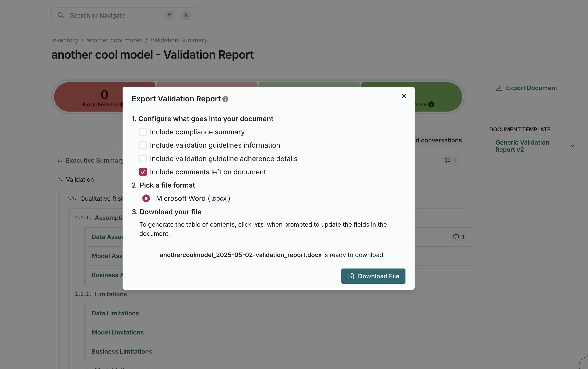Viewport: 588px width, 369px height.
Task: Select Microsoft Word .docx radio button
Action: point(146,198)
